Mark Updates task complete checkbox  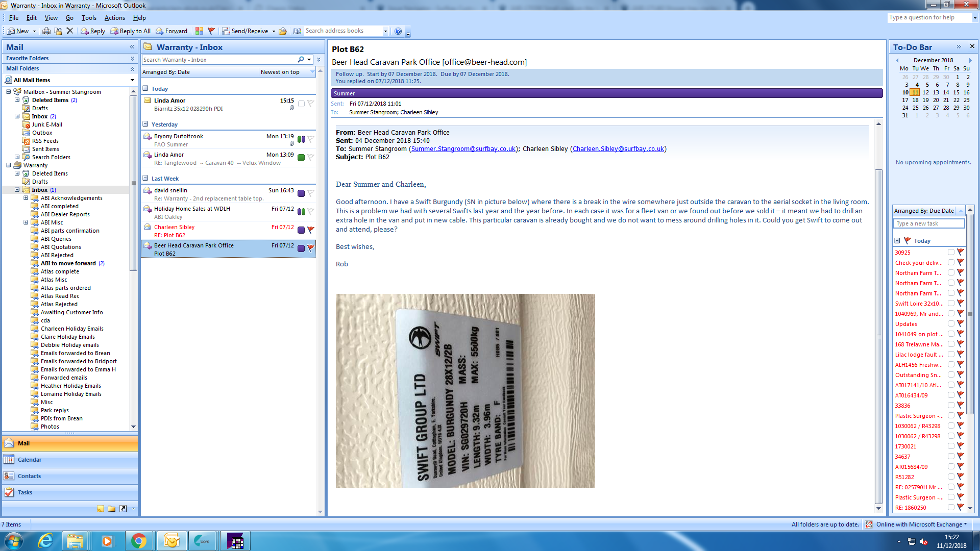(951, 323)
